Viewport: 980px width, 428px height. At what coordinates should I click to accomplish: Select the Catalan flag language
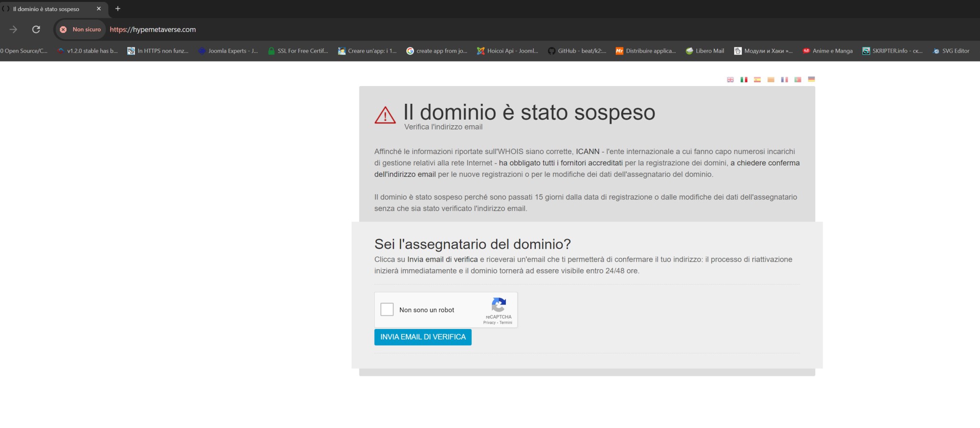pyautogui.click(x=770, y=80)
